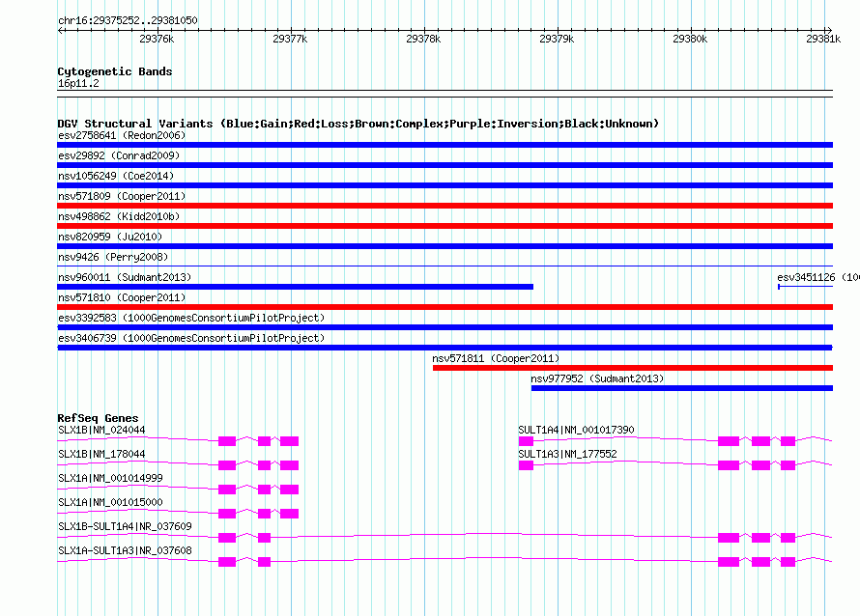Click last exon of SLX1B|NM_178044 transcript
This screenshot has width=860, height=616.
(x=289, y=465)
